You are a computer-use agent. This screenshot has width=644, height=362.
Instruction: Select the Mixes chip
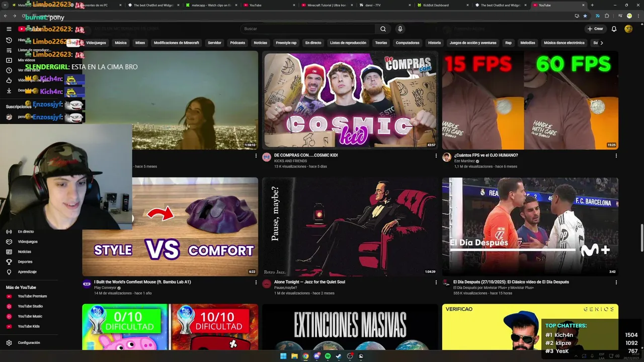click(140, 43)
